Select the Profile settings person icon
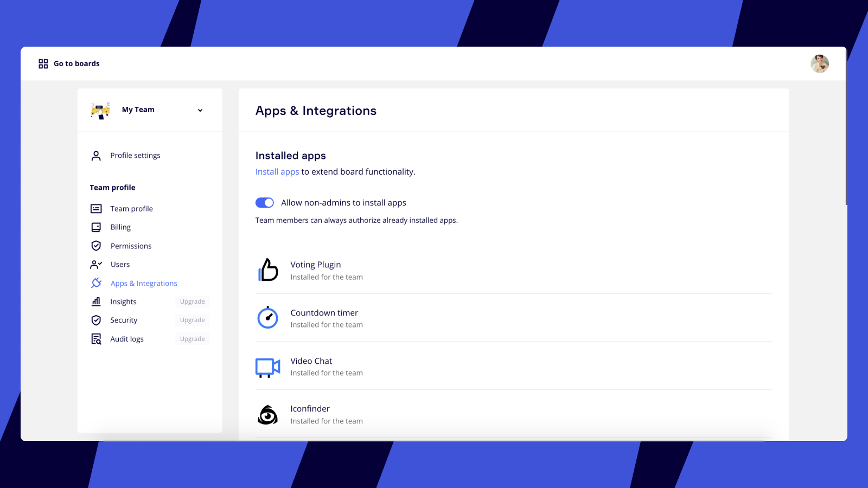 pos(96,155)
